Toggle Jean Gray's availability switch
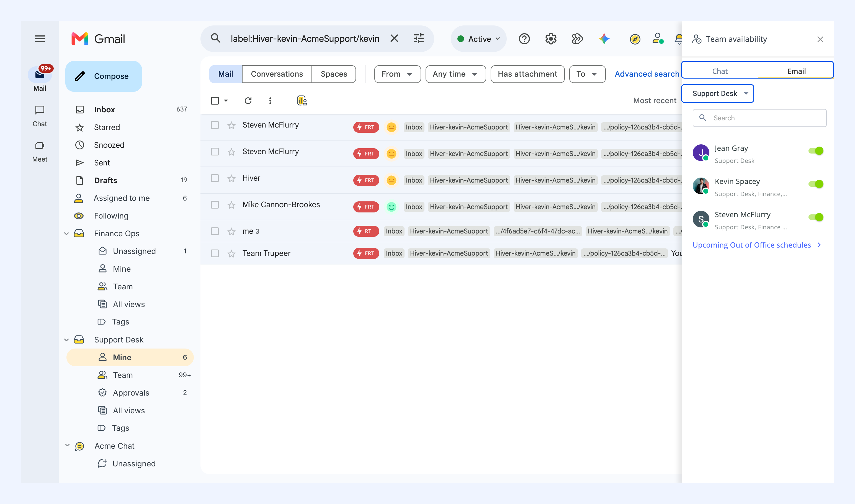Screen dimensions: 855x504 point(816,151)
